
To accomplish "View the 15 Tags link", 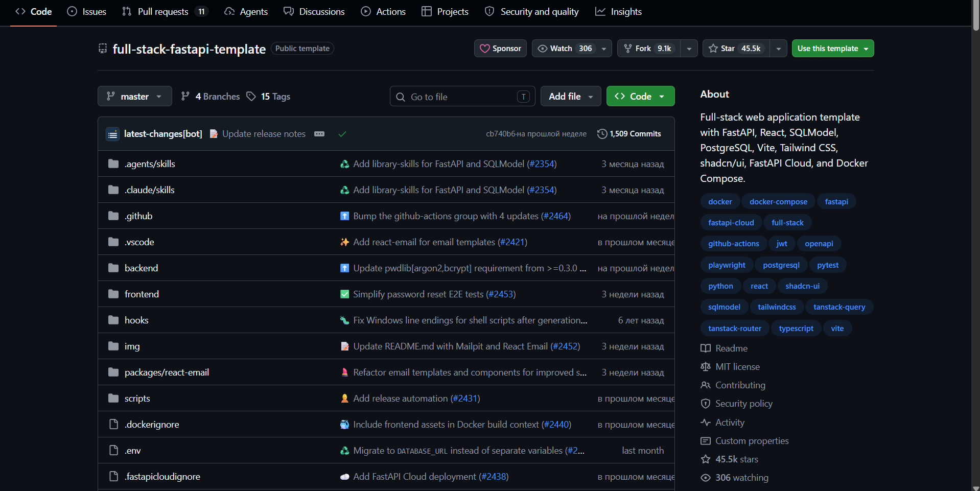I will coord(268,96).
